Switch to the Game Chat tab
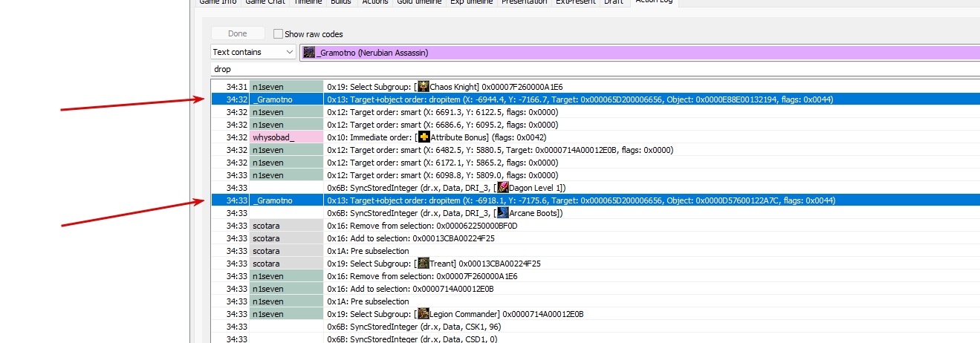Screen dimensions: 980x343 click(x=265, y=2)
